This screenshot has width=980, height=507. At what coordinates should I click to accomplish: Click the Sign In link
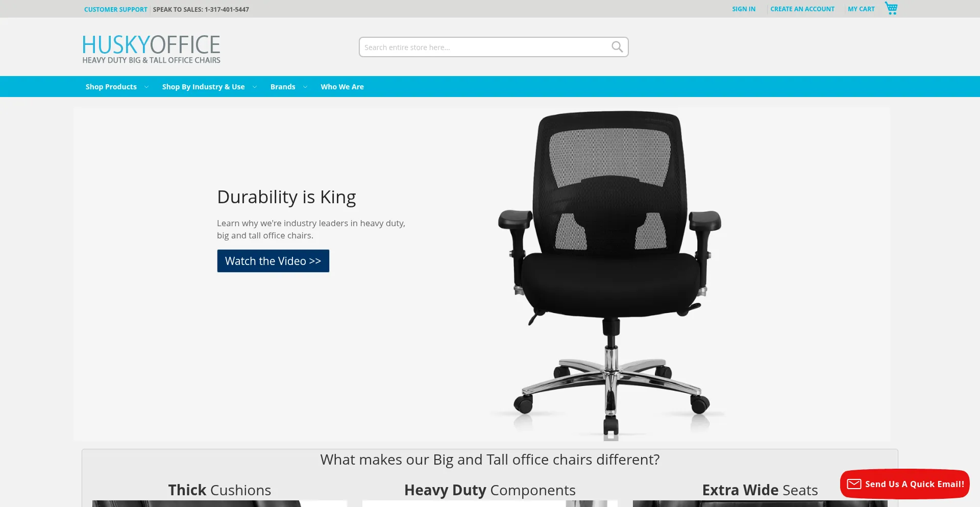tap(744, 9)
